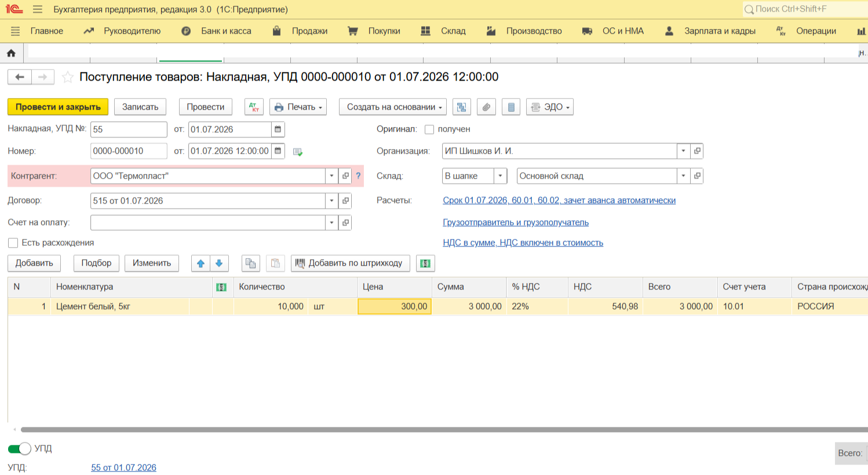Click the Изменить button
The width and height of the screenshot is (868, 475).
[x=152, y=263]
